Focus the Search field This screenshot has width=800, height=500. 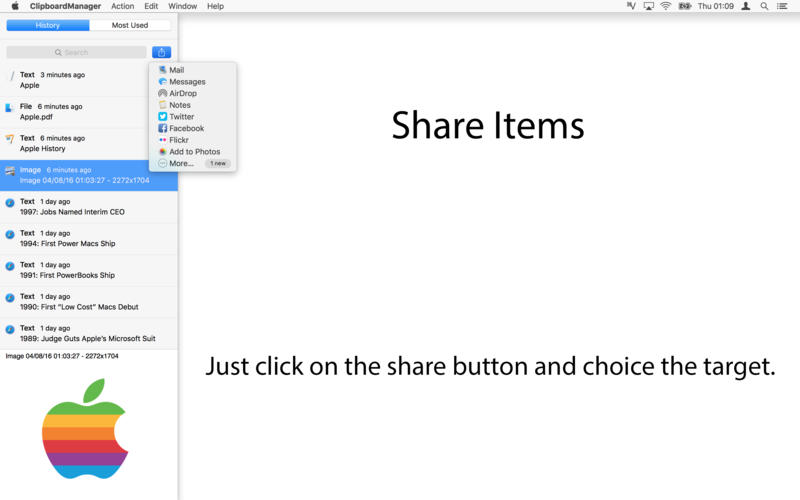point(76,52)
